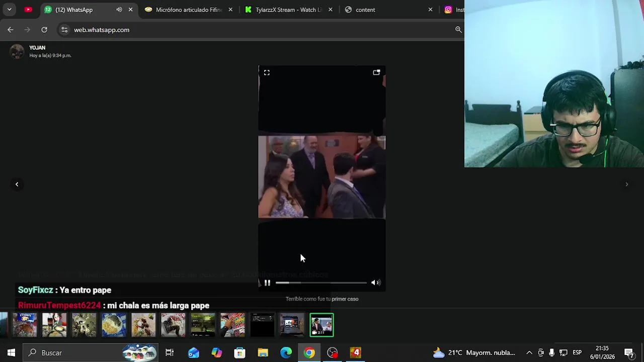Open File Explorer from taskbar

(x=263, y=352)
